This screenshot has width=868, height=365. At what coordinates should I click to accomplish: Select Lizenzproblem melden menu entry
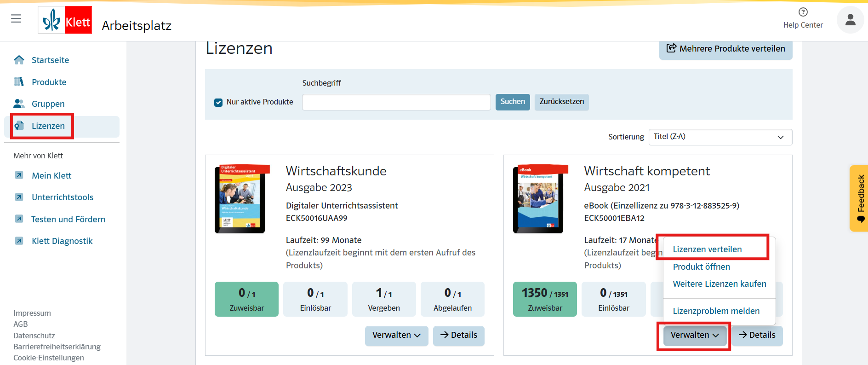[716, 311]
